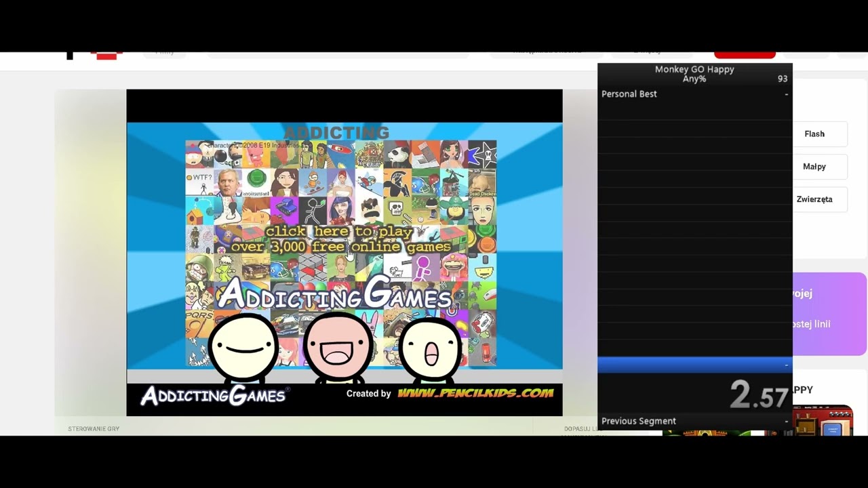Click "click here to play" game text
This screenshot has width=868, height=488.
click(x=339, y=231)
